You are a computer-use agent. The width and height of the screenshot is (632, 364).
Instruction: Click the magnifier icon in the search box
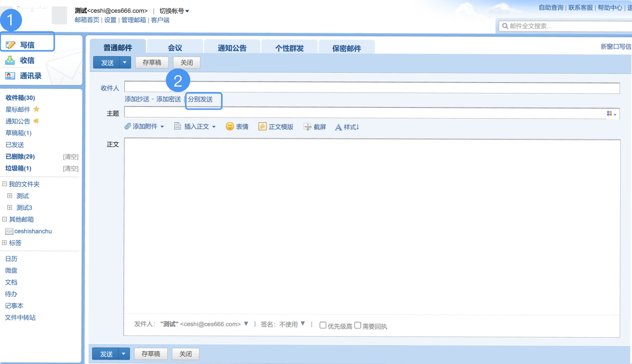pyautogui.click(x=505, y=26)
